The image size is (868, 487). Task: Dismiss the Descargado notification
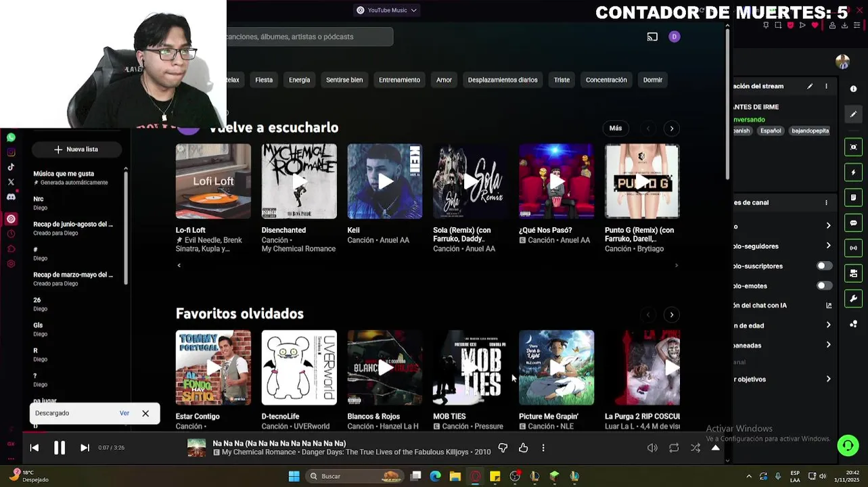145,413
